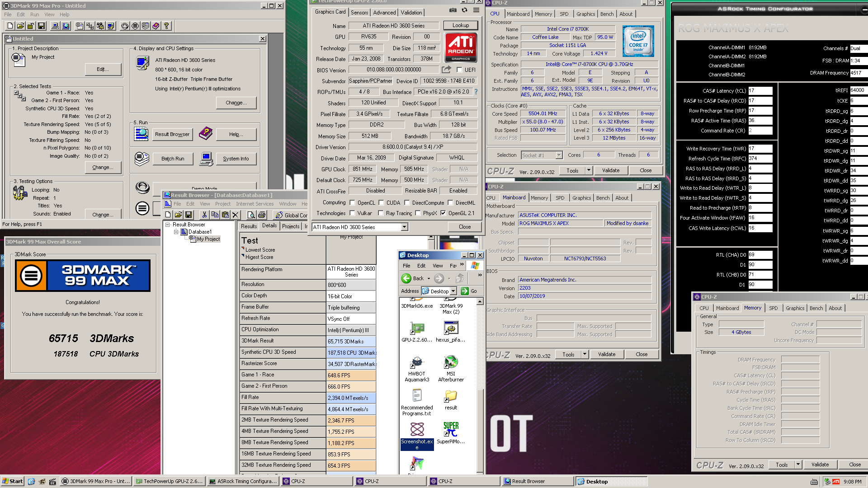The width and height of the screenshot is (868, 488).
Task: Click bus interface question mark in GPU-Z
Action: [x=476, y=92]
